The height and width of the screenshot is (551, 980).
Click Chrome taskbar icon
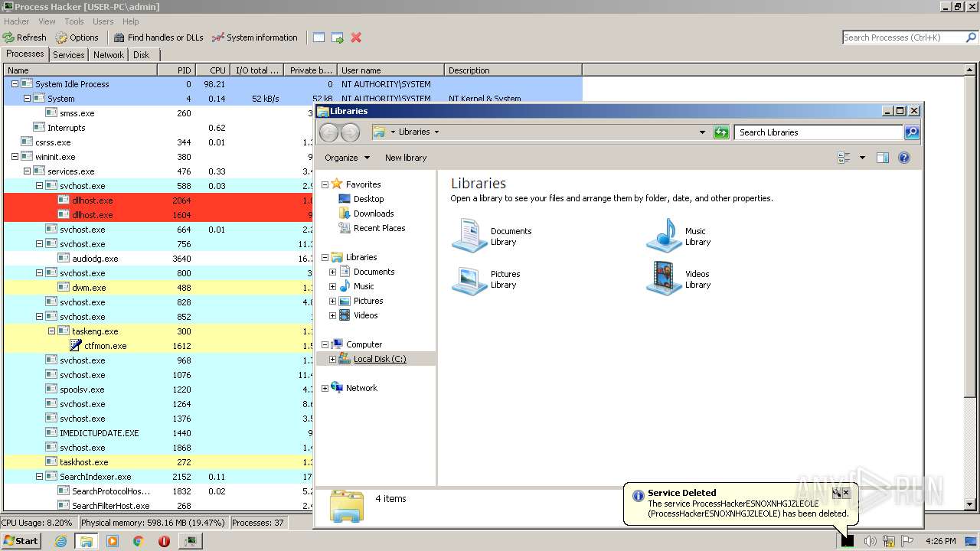139,541
